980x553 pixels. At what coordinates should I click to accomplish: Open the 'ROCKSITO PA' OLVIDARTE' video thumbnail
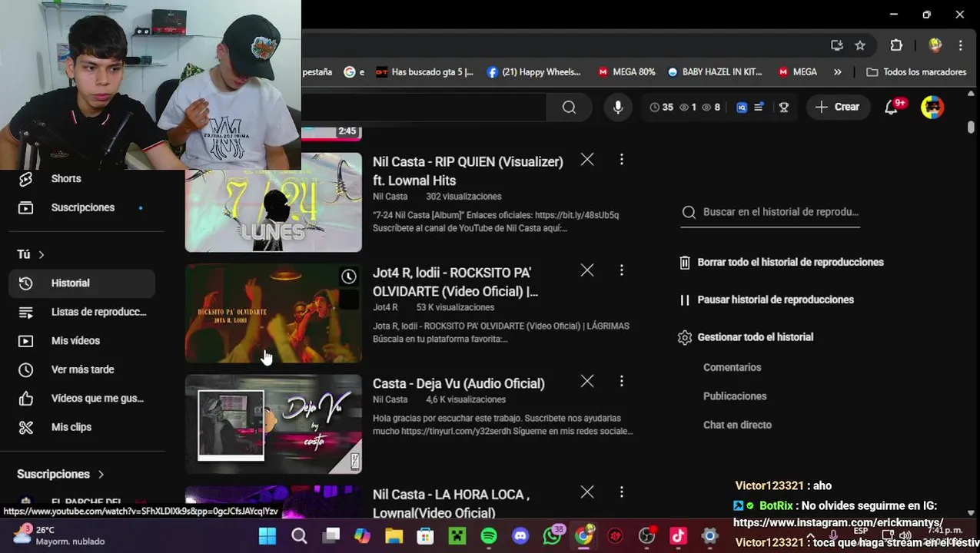coord(273,313)
